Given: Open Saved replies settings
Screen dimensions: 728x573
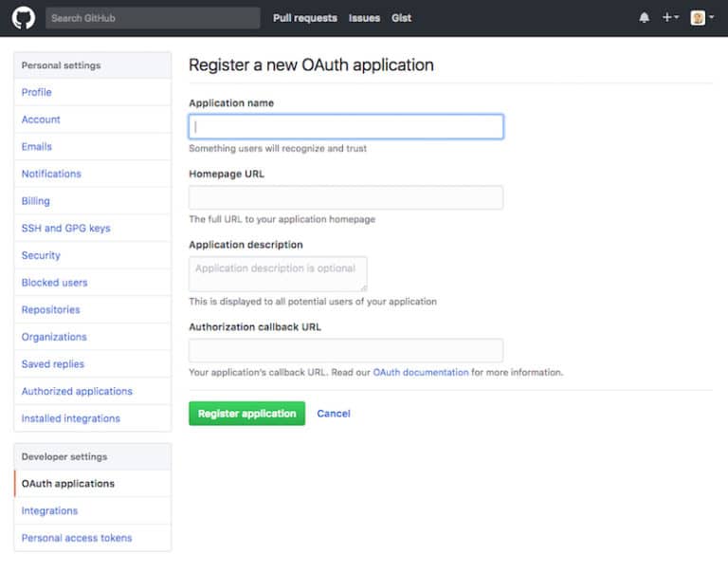Looking at the screenshot, I should (x=93, y=364).
